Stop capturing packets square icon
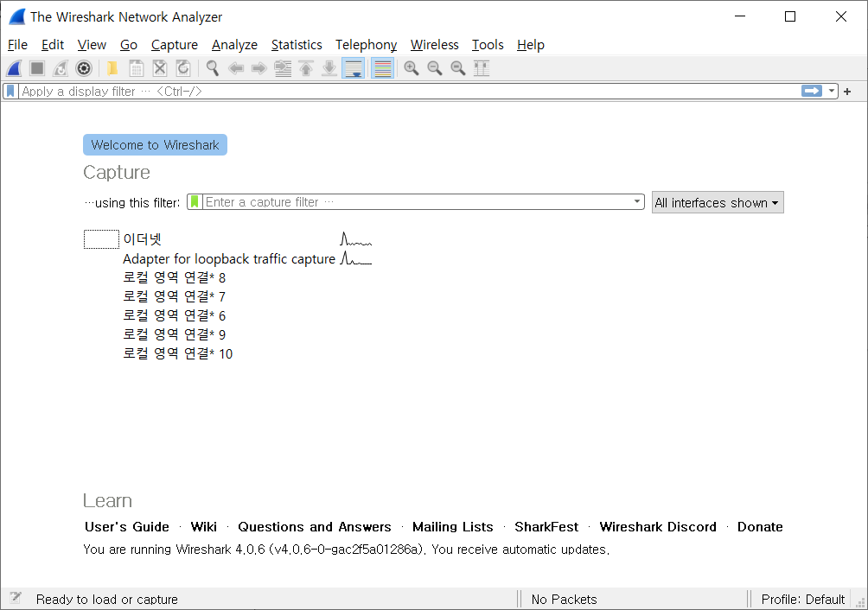 click(x=37, y=68)
